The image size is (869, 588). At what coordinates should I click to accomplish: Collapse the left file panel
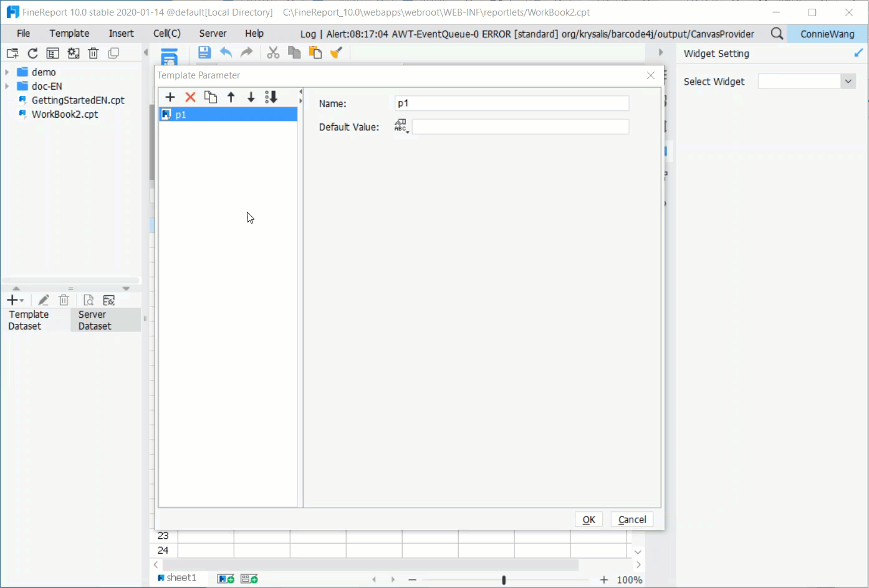coord(146,53)
